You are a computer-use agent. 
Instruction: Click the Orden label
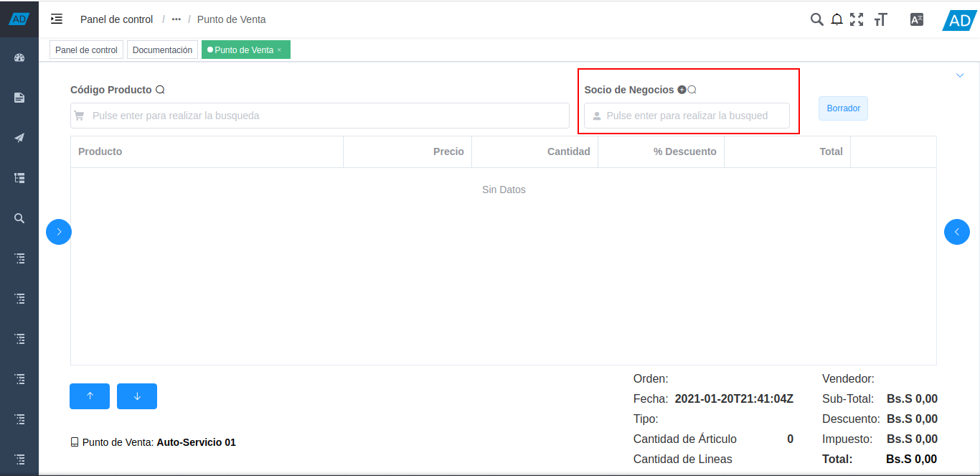(x=651, y=378)
